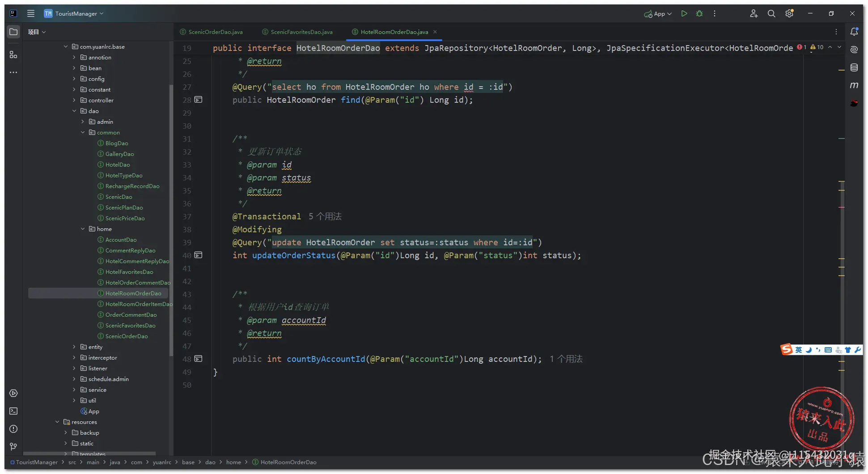The image size is (868, 474).
Task: Click the error count indicator
Action: (x=802, y=47)
